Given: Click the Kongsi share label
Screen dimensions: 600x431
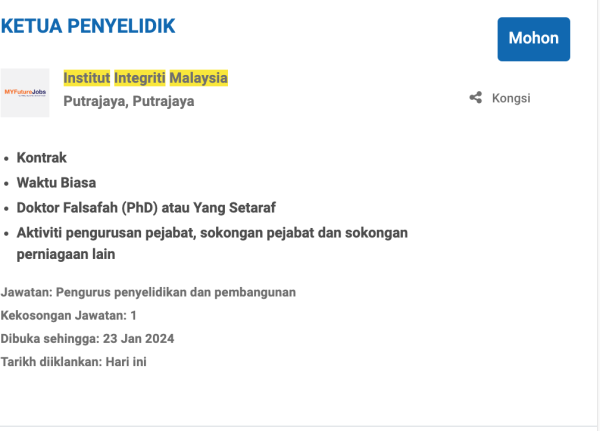Looking at the screenshot, I should click(510, 98).
